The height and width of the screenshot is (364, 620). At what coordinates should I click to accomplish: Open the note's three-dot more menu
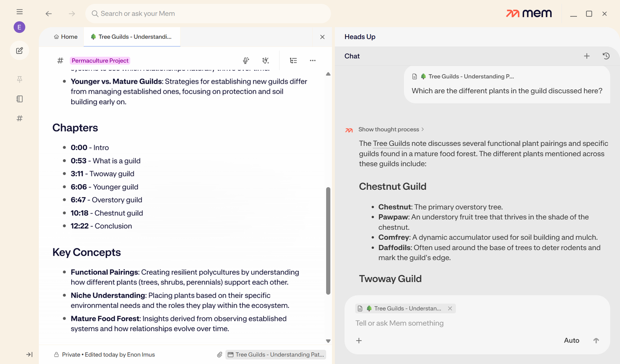coord(313,61)
